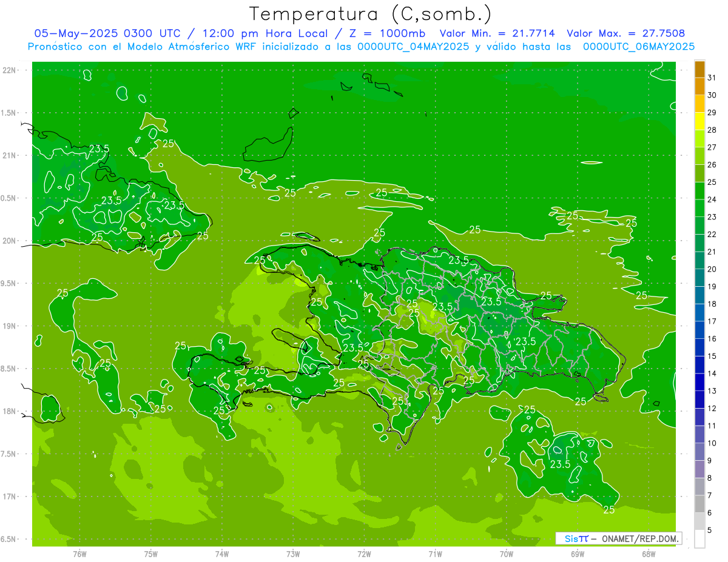Click the legend value label 31
This screenshot has width=728, height=562.
point(712,78)
